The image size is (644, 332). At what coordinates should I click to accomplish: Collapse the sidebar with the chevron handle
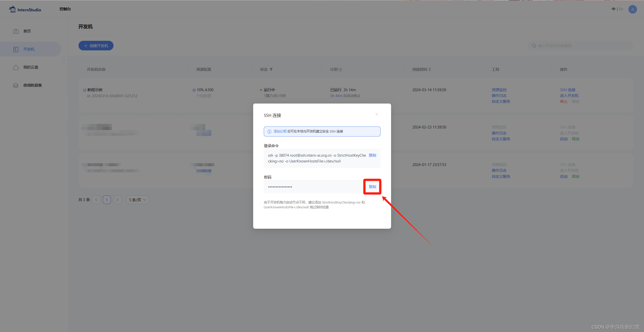coord(65,60)
